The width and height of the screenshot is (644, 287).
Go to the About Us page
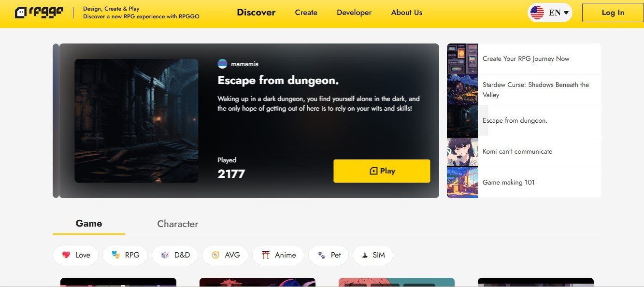[407, 13]
